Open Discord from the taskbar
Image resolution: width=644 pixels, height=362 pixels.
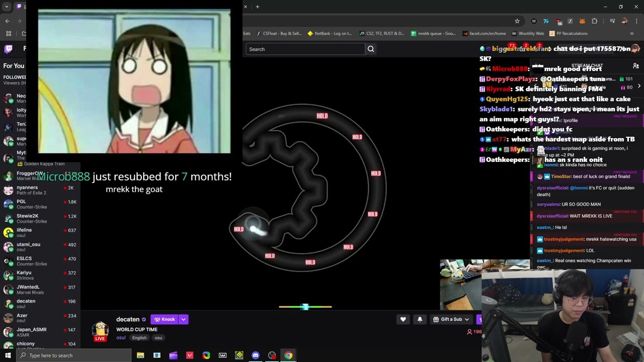click(256, 355)
